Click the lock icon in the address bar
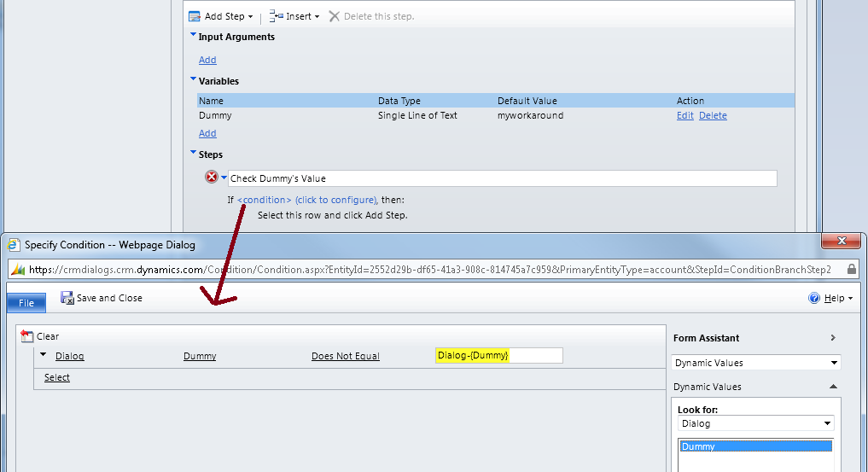 (x=851, y=269)
